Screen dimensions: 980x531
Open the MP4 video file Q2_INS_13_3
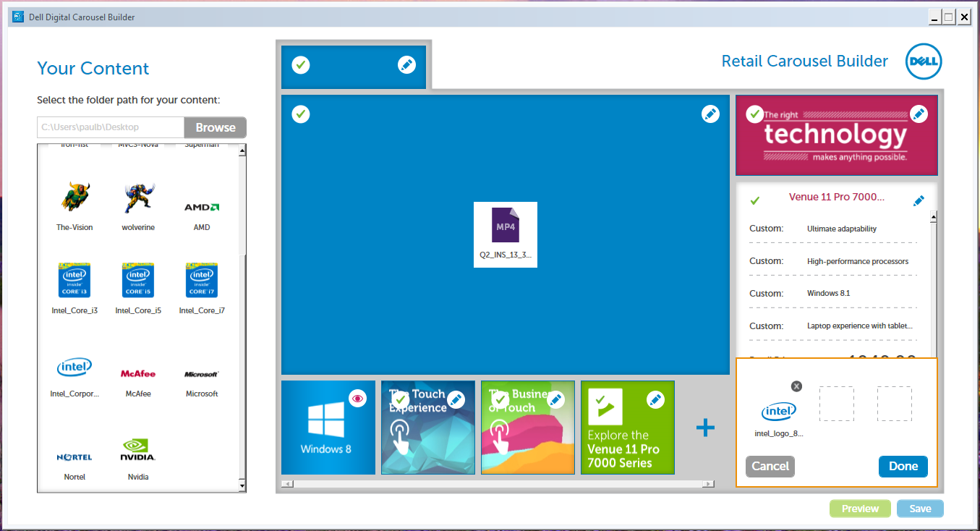click(x=506, y=234)
